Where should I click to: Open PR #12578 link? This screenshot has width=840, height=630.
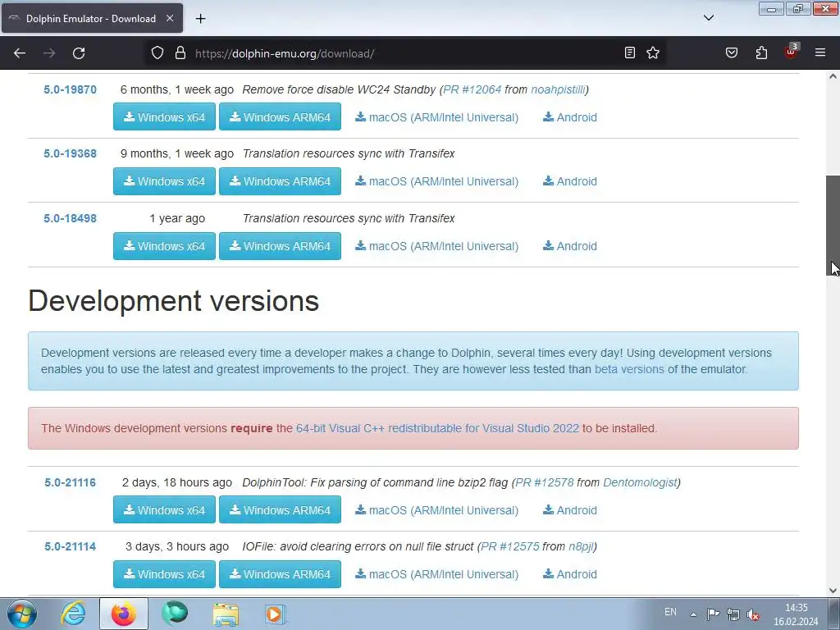click(545, 482)
